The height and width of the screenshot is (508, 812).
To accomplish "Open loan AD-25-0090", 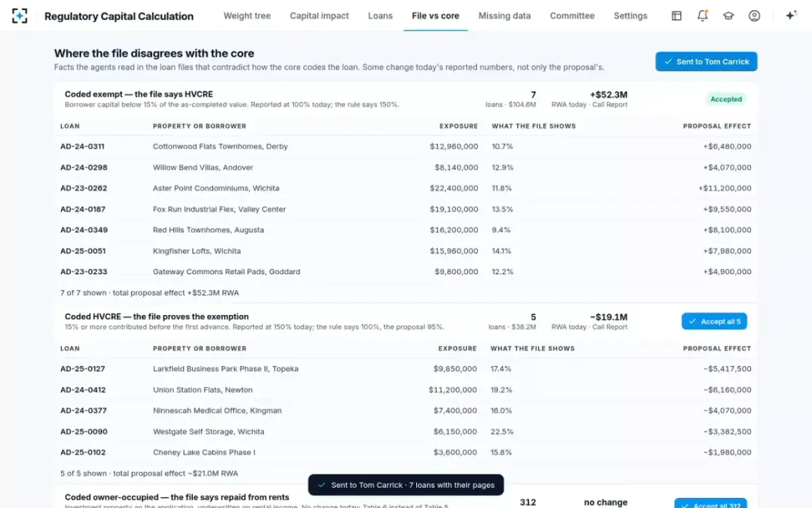I will tap(84, 431).
